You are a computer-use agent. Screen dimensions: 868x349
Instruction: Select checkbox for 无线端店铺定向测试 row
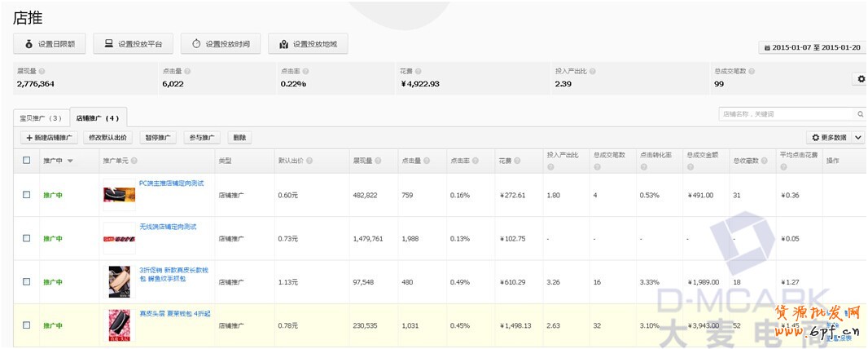point(27,238)
